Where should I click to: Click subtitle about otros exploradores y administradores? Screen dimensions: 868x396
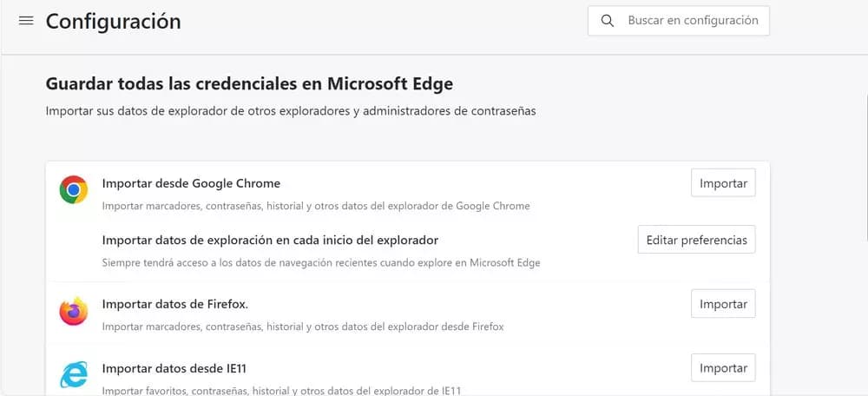(x=291, y=111)
